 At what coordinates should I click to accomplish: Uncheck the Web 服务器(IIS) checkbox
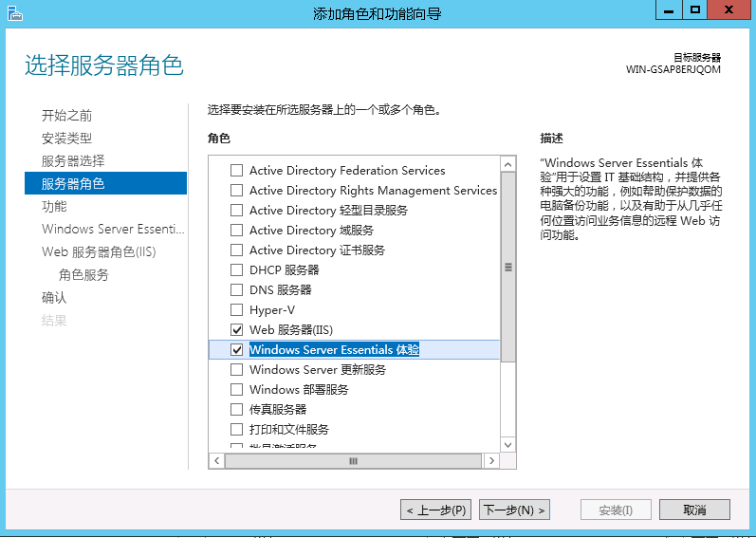point(236,330)
